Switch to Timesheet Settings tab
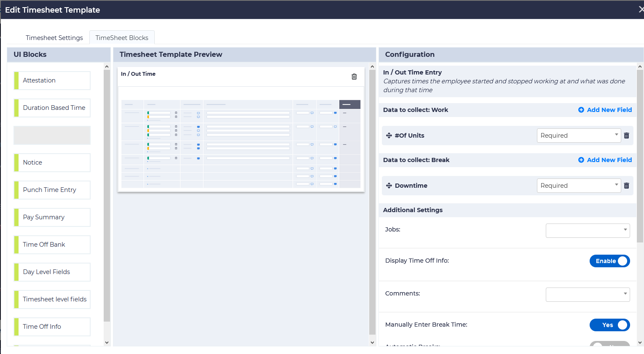The height and width of the screenshot is (354, 644). pyautogui.click(x=54, y=38)
